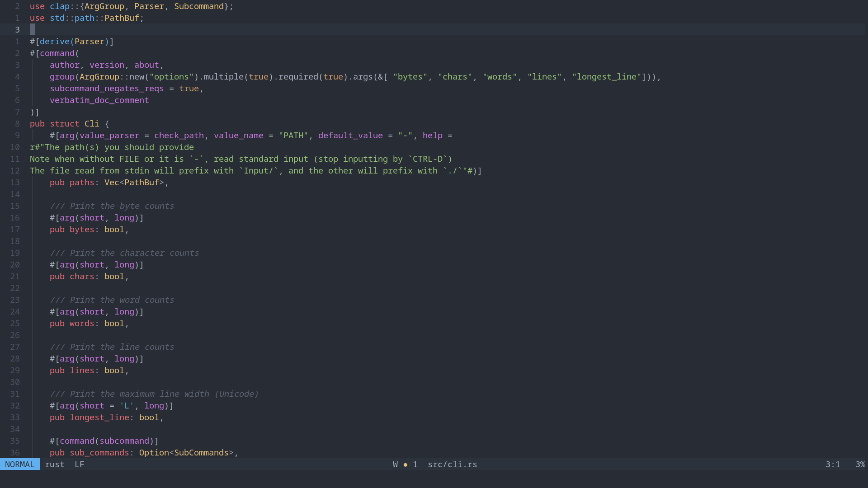The height and width of the screenshot is (488, 868).
Task: Click the W warning diagnostics marker
Action: point(395,465)
